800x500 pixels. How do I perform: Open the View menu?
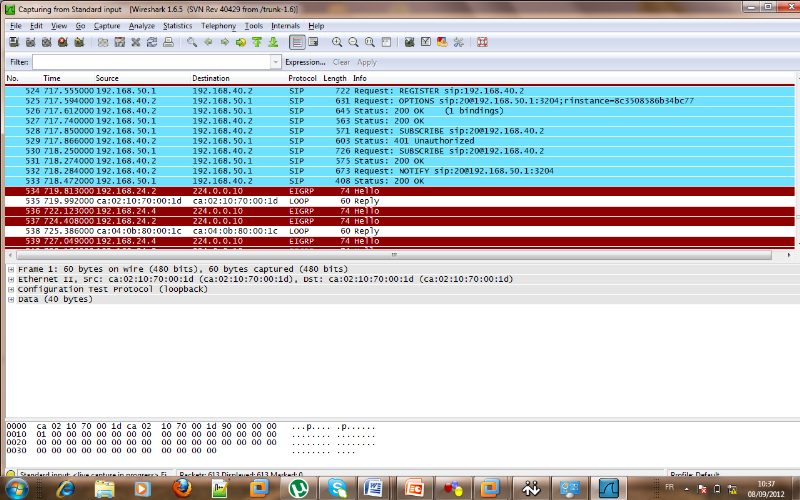pyautogui.click(x=59, y=26)
